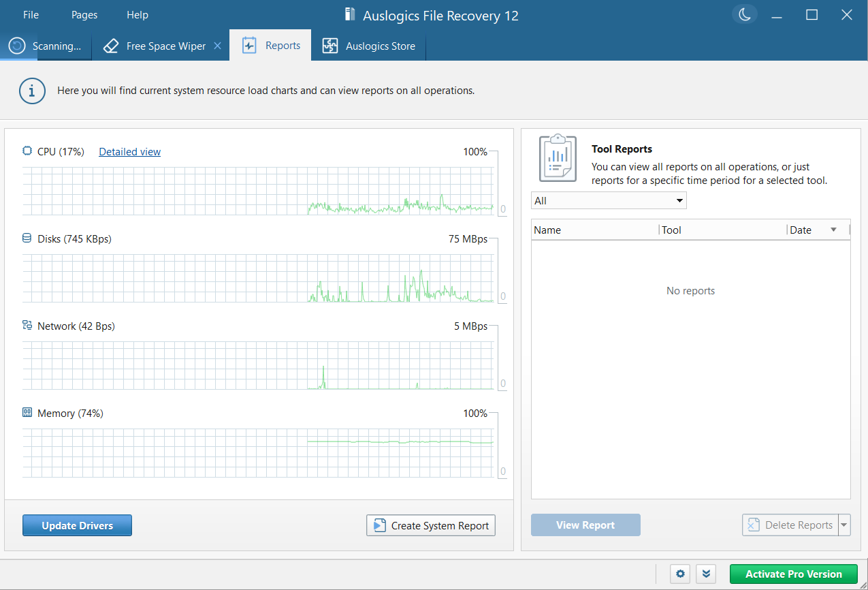The height and width of the screenshot is (590, 868).
Task: Click the No reports text
Action: [690, 291]
